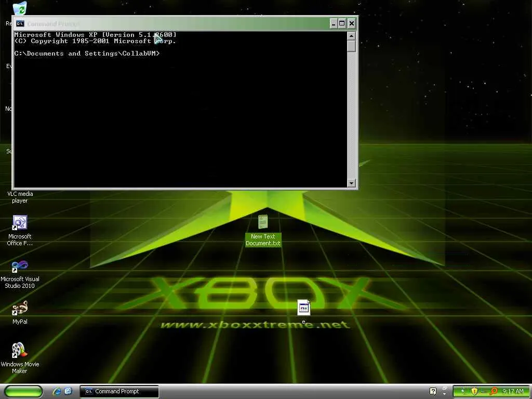Screen dimensions: 532x399
Task: Maximize the Command Prompt window
Action: pos(342,23)
